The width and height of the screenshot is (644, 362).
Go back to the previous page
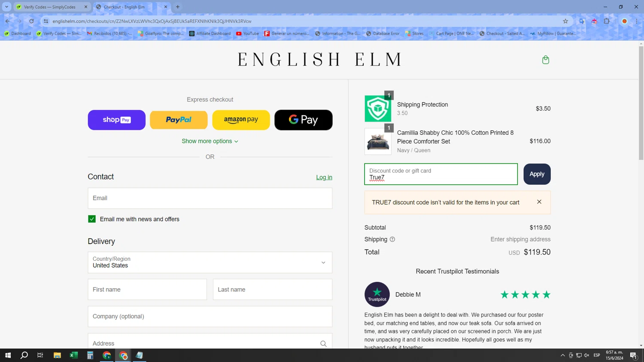8,21
